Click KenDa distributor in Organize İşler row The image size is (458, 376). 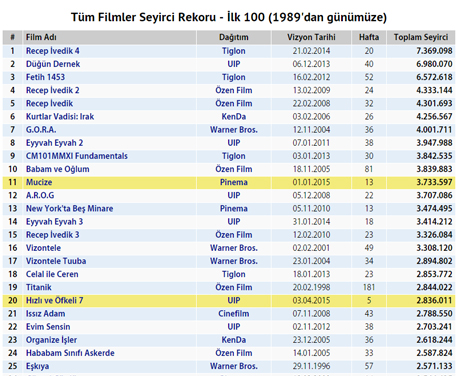(234, 340)
